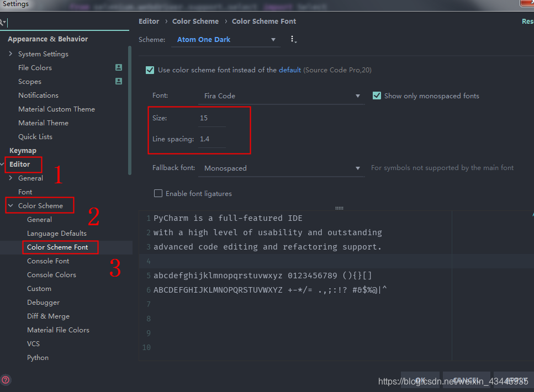The height and width of the screenshot is (392, 534).
Task: Select VCS under Color Scheme
Action: [33, 343]
